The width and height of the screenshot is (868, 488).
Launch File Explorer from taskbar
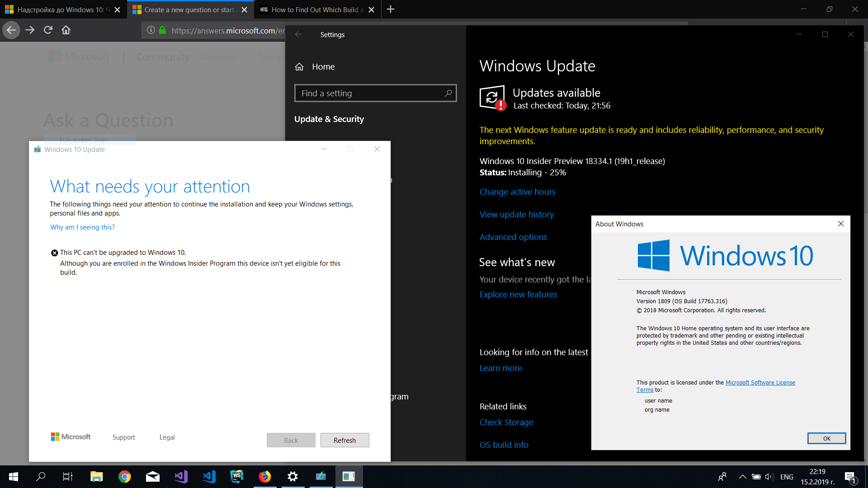[96, 476]
